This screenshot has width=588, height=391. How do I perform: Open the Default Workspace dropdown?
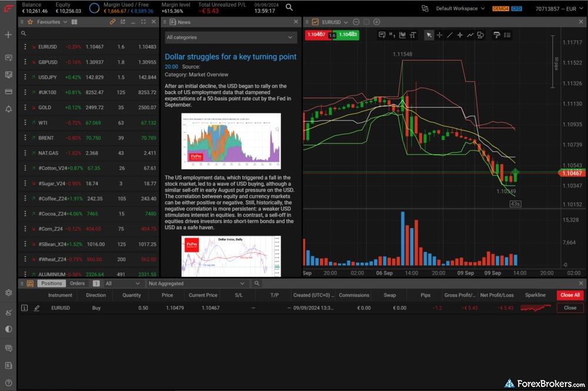(460, 9)
